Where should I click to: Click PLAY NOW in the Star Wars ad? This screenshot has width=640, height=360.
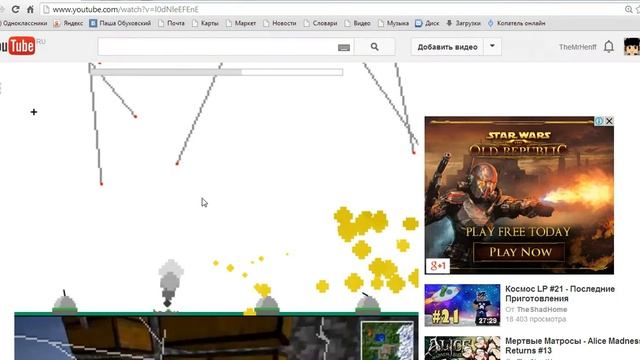520,252
